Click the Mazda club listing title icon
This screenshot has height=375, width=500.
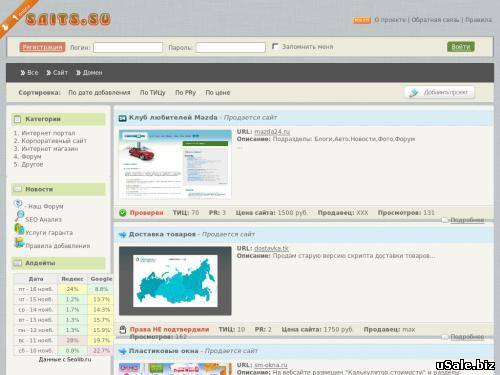tap(122, 118)
